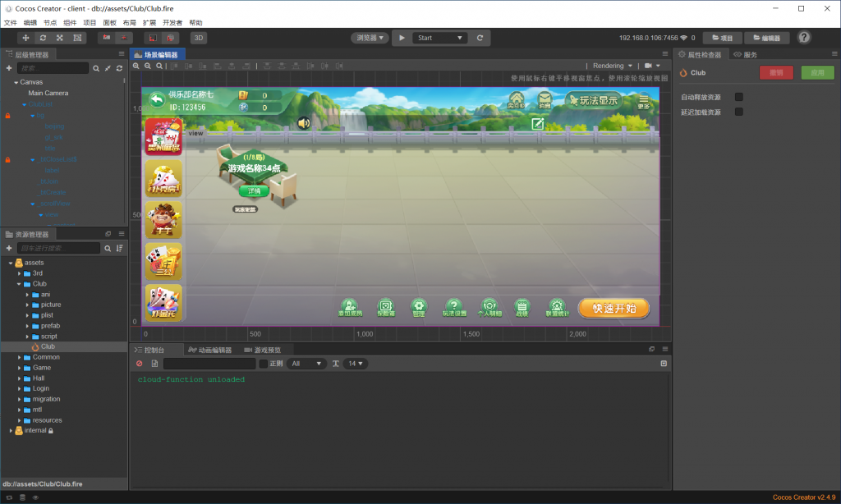
Task: Click the green apply button (应用)
Action: coord(817,72)
